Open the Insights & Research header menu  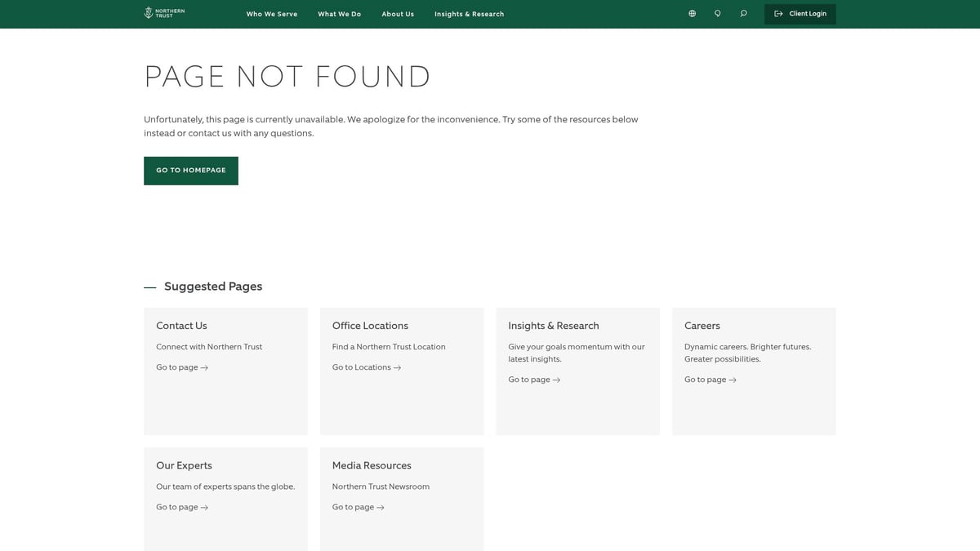(x=469, y=14)
